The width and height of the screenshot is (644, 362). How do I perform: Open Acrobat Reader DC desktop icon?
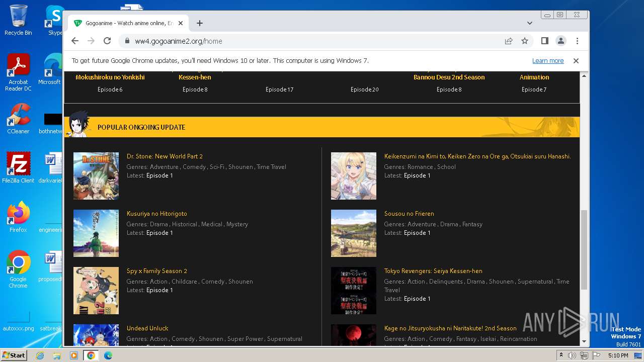(x=18, y=72)
